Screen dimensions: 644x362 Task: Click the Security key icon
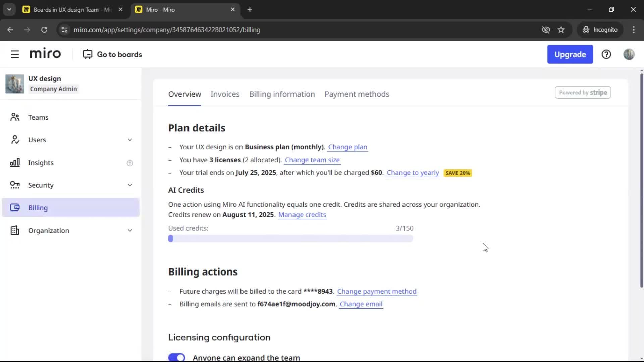pyautogui.click(x=15, y=185)
